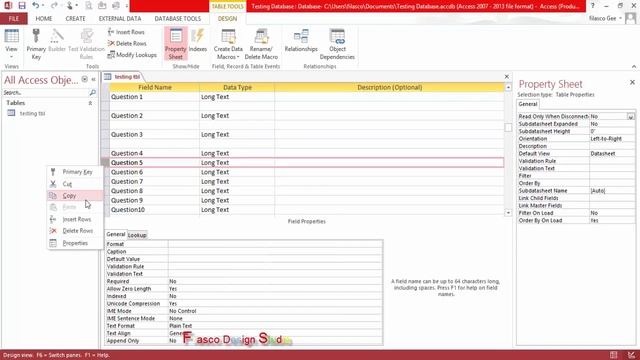Switch to Datasheet view in status bar
This screenshot has width=640, height=360.
pos(613,355)
